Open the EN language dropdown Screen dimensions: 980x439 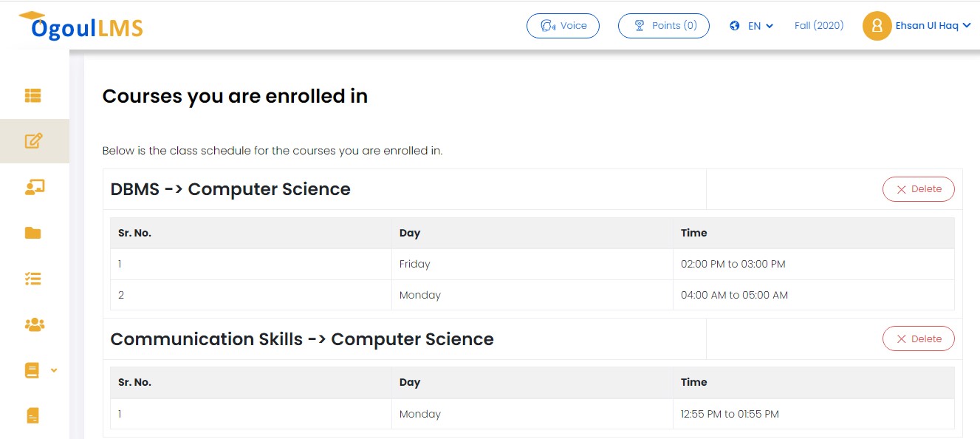pyautogui.click(x=752, y=26)
